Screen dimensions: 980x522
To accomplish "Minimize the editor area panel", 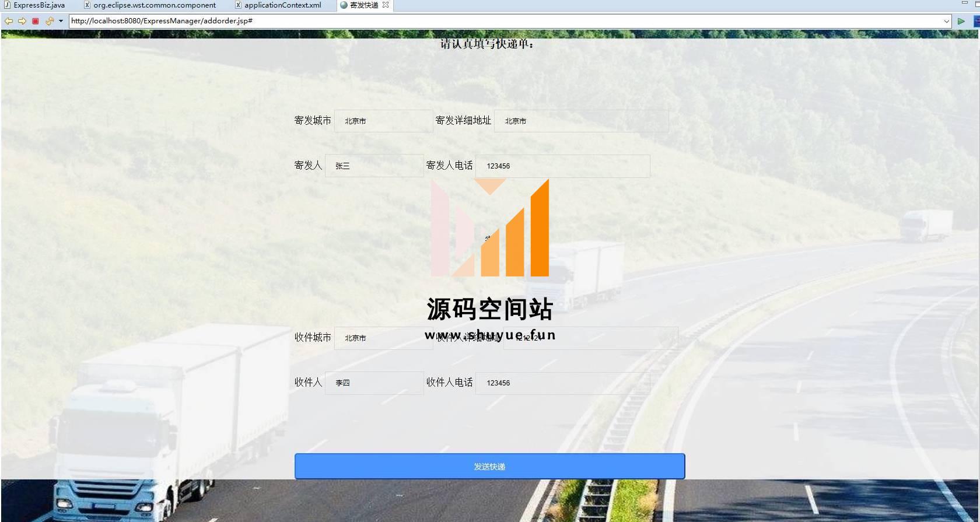I will [x=964, y=3].
